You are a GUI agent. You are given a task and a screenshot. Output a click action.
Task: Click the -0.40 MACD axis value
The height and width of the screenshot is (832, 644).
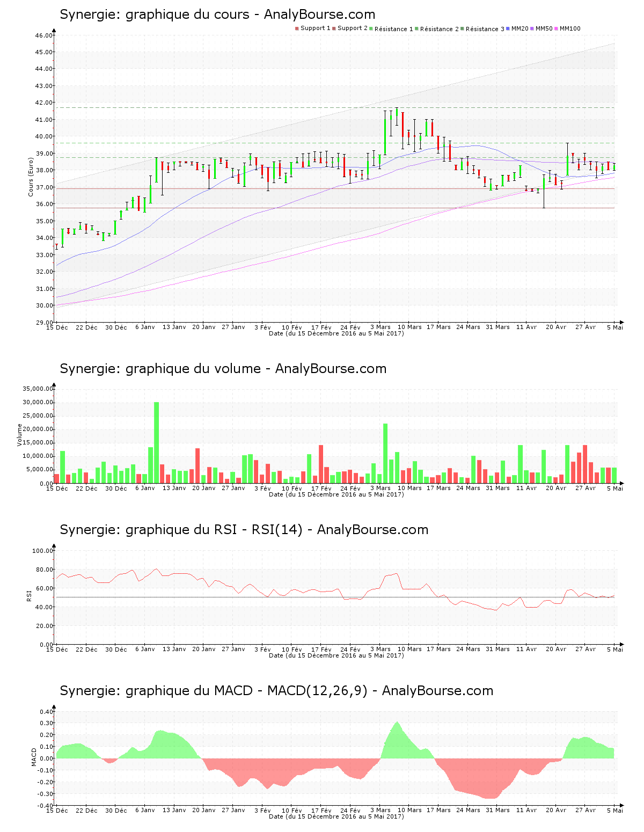tap(46, 806)
